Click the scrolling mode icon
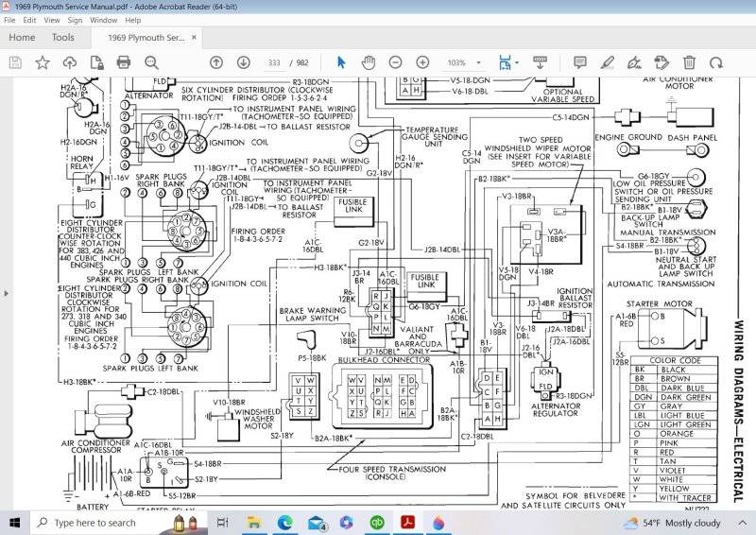 point(540,62)
